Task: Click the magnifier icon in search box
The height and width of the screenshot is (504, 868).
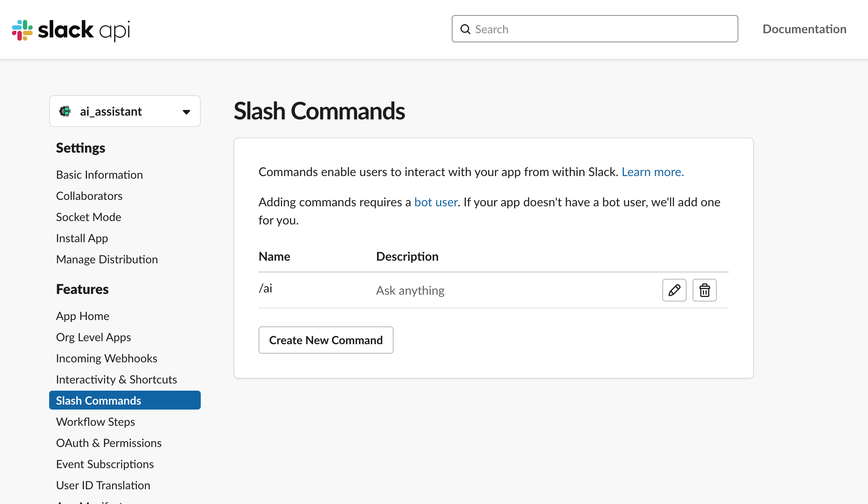Action: [x=465, y=29]
